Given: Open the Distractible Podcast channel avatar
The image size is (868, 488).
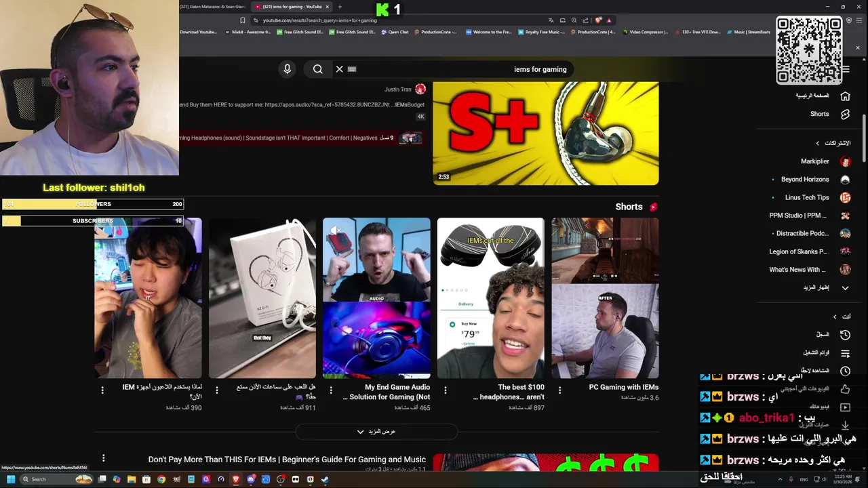Looking at the screenshot, I should point(845,233).
